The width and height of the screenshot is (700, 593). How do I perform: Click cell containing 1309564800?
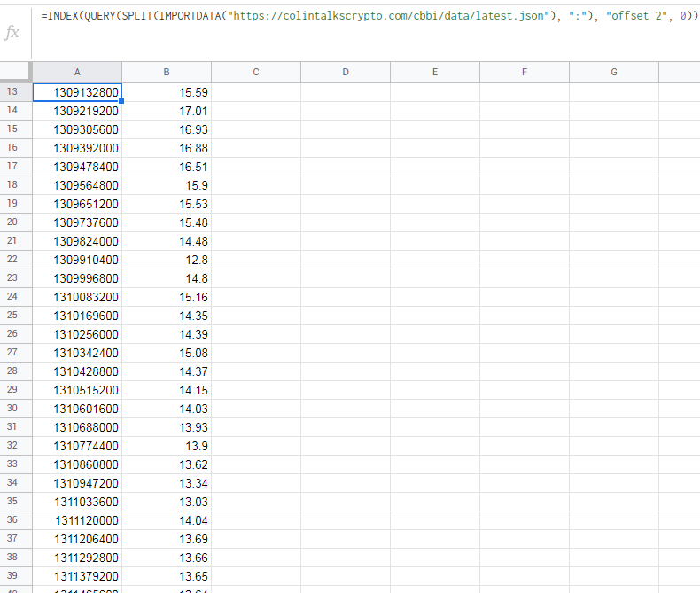pyautogui.click(x=77, y=185)
